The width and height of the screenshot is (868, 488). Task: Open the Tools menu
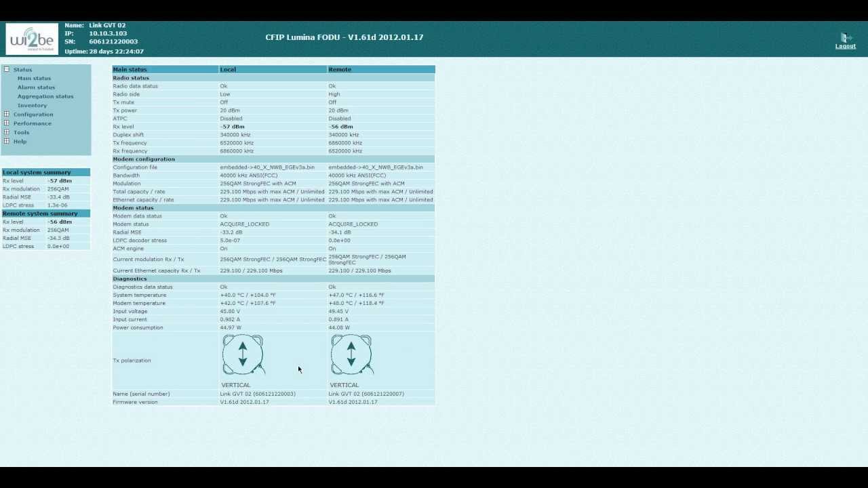point(21,132)
